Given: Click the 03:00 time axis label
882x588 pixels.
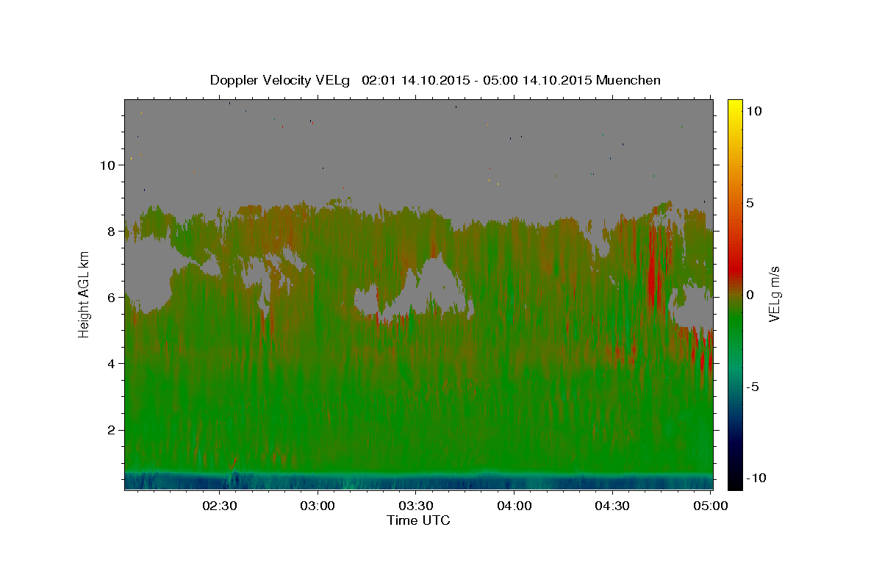Looking at the screenshot, I should [318, 506].
